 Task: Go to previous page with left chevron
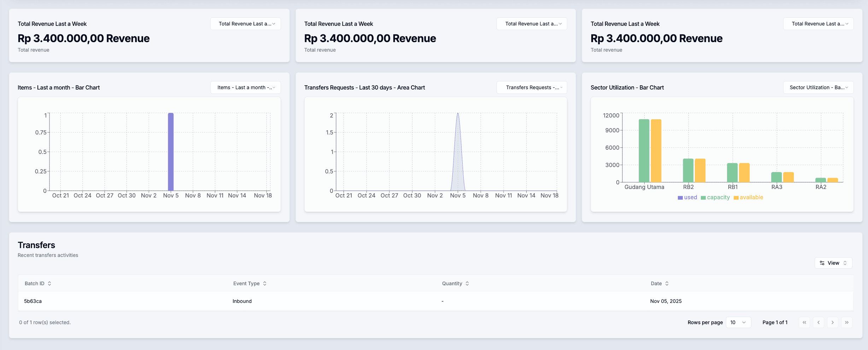click(819, 322)
